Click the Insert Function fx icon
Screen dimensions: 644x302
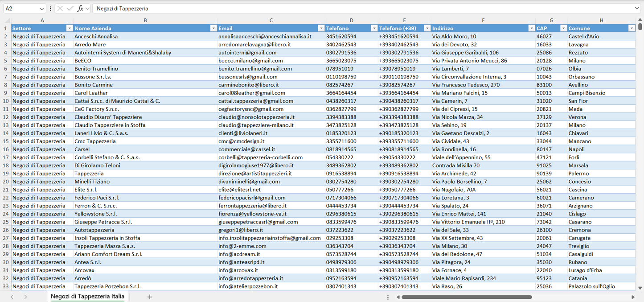pyautogui.click(x=80, y=8)
